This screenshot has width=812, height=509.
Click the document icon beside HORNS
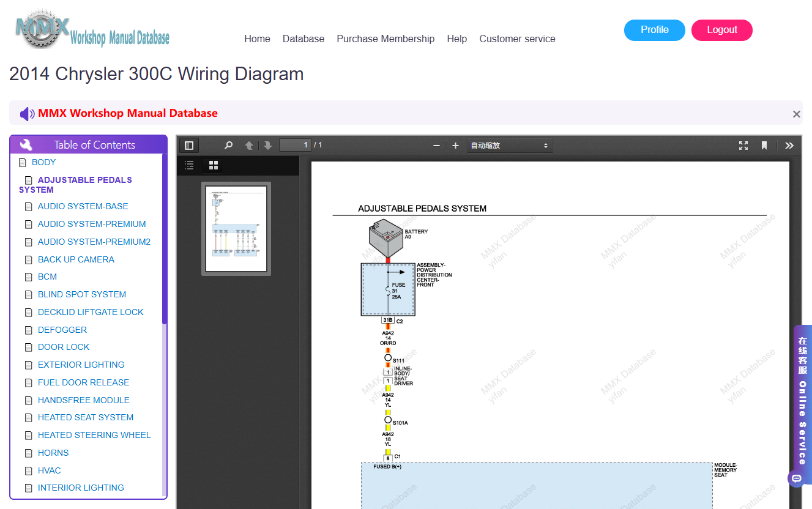[28, 453]
